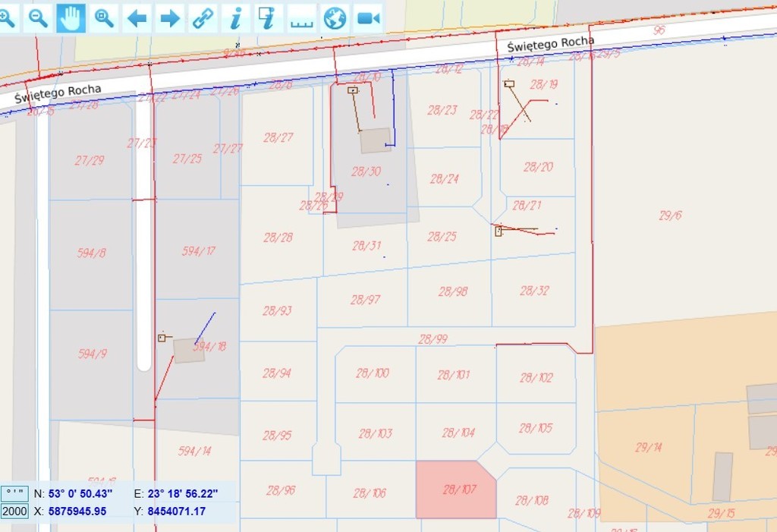
Task: Click the zoom in magnifier tool
Action: [6, 17]
